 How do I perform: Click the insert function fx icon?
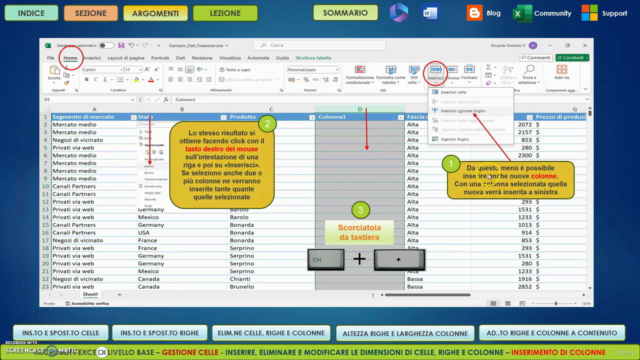pos(166,100)
